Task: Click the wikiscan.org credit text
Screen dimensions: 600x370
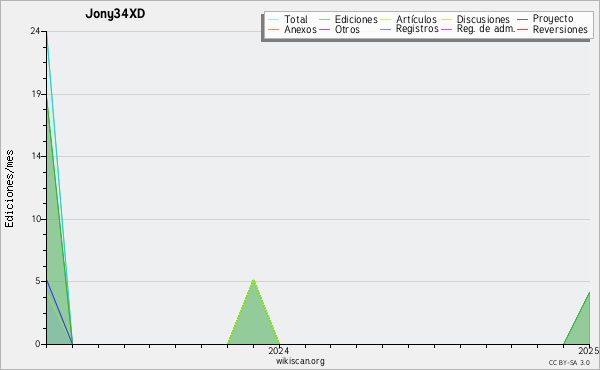Action: 300,361
